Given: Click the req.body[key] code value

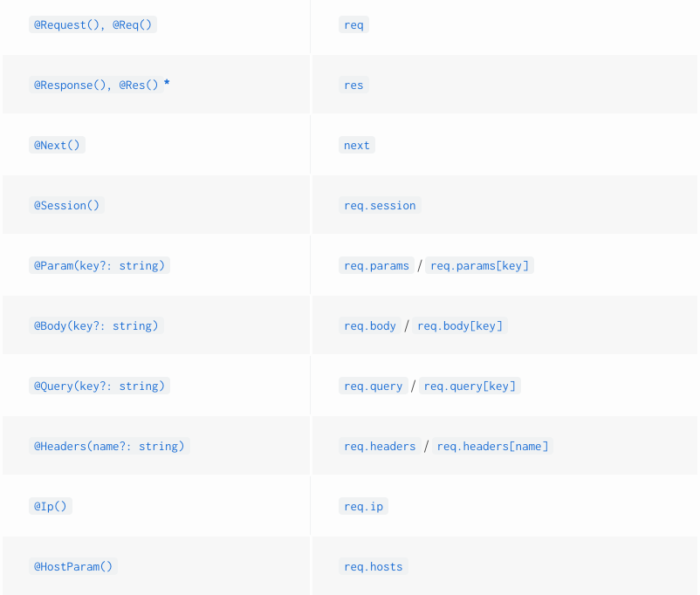Looking at the screenshot, I should click(x=460, y=325).
